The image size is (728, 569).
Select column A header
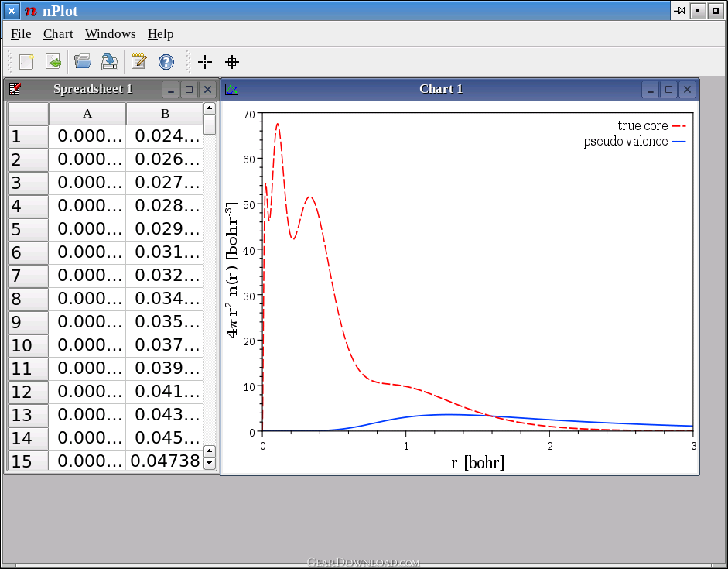click(87, 113)
